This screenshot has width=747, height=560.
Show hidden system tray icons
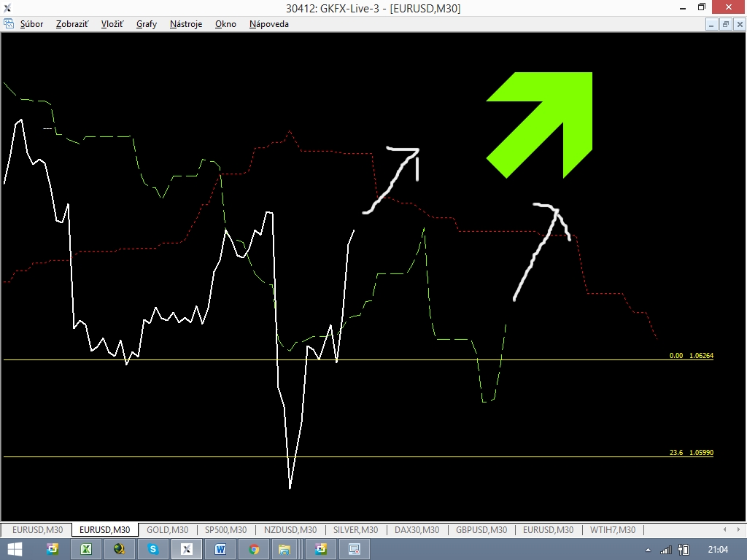point(648,550)
